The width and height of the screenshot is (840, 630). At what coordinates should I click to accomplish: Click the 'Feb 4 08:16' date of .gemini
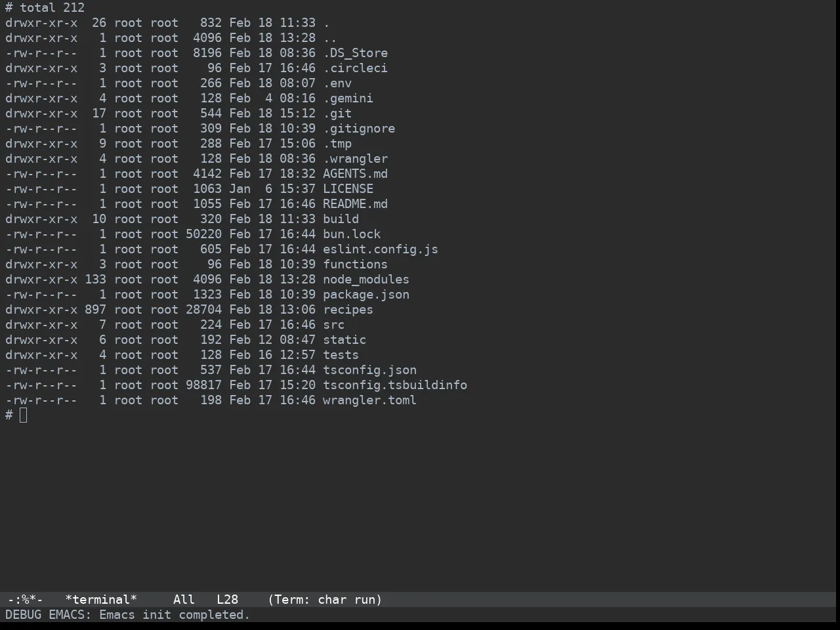click(272, 98)
